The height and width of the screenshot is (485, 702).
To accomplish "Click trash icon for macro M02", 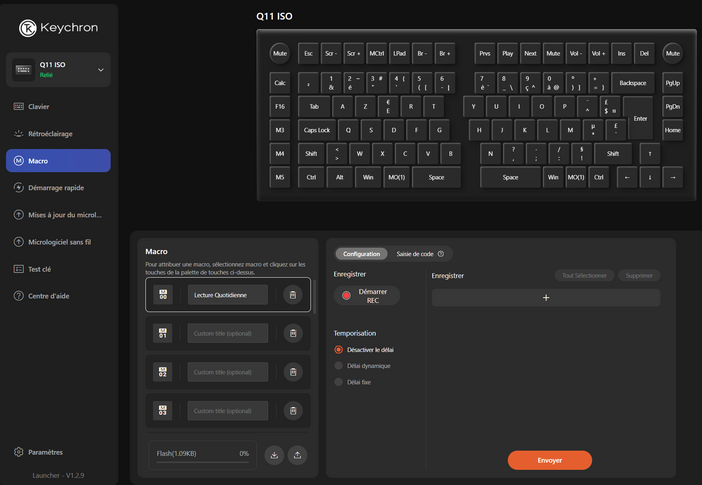I will pos(293,372).
